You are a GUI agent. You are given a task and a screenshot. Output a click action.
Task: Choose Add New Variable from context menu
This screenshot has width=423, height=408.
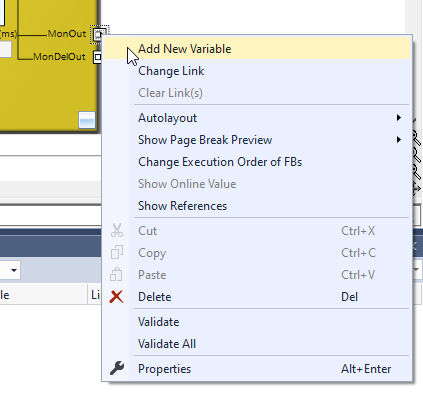tap(257, 49)
